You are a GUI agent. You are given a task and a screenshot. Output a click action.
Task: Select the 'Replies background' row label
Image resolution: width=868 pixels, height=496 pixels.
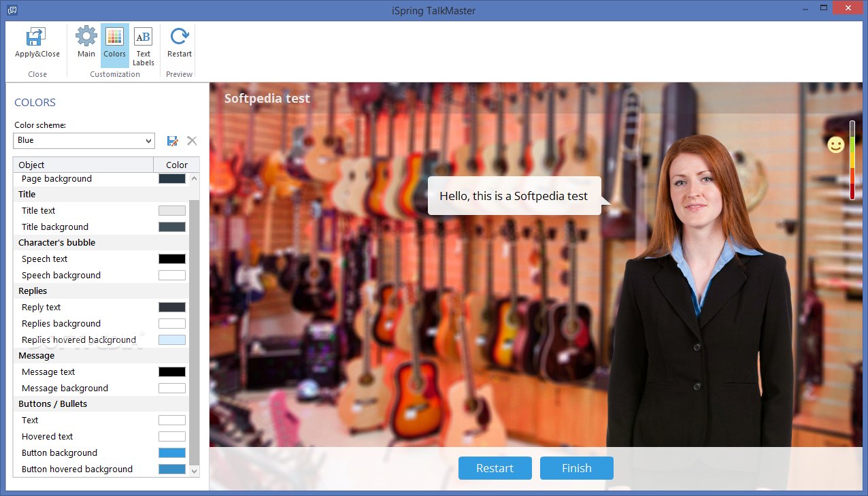pos(61,324)
